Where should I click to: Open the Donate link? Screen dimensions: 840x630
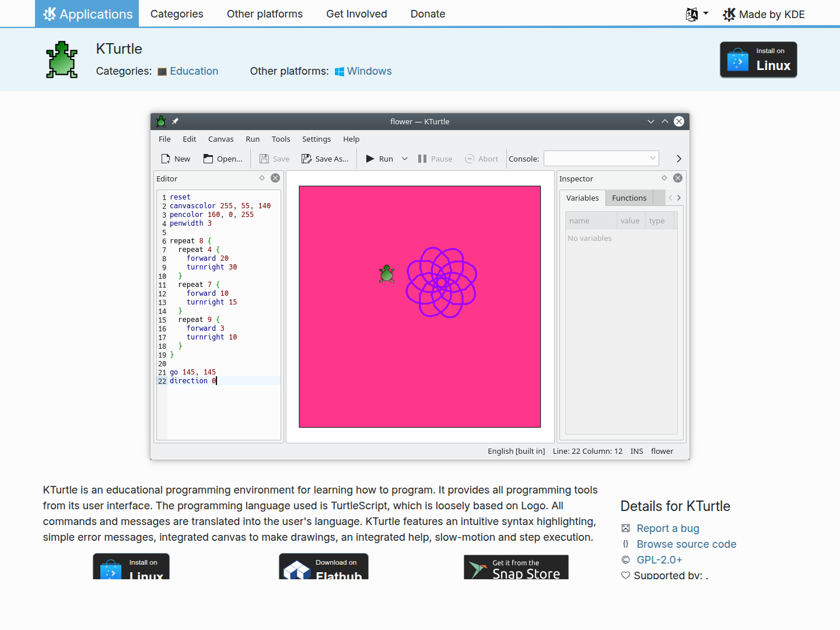coord(428,14)
